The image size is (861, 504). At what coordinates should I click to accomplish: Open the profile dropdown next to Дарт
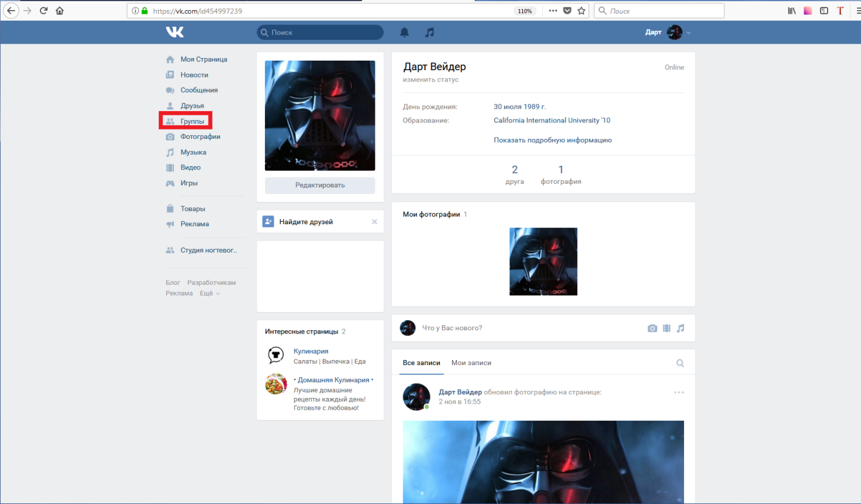click(x=688, y=32)
